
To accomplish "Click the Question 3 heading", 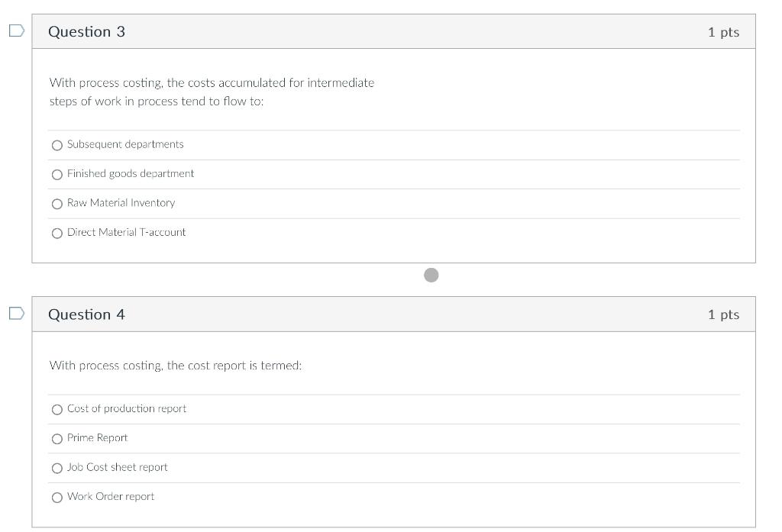I will (x=86, y=31).
